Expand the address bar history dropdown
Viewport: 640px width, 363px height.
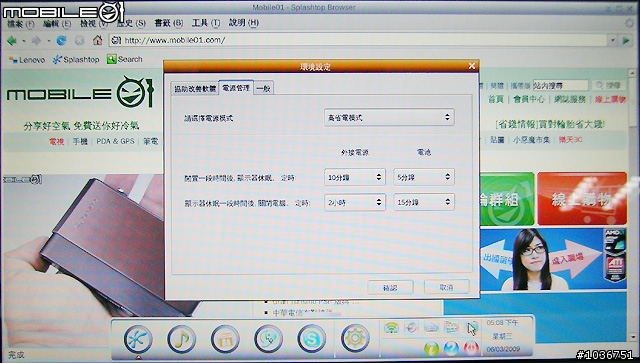[x=612, y=40]
